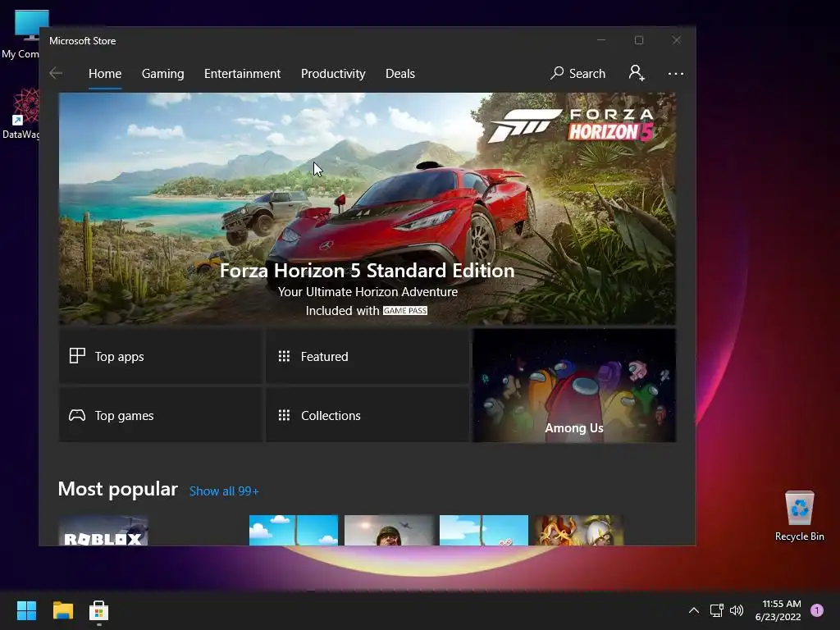Image resolution: width=840 pixels, height=630 pixels.
Task: Click the Search button
Action: (x=577, y=73)
